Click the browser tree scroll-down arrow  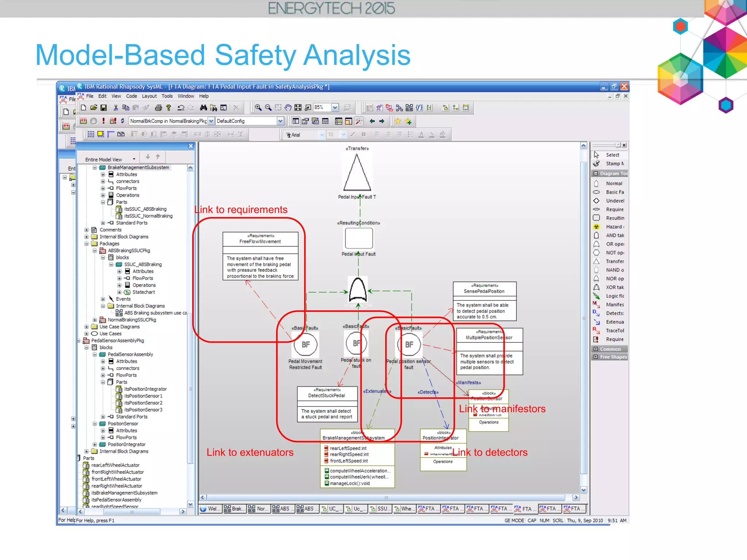click(x=190, y=504)
